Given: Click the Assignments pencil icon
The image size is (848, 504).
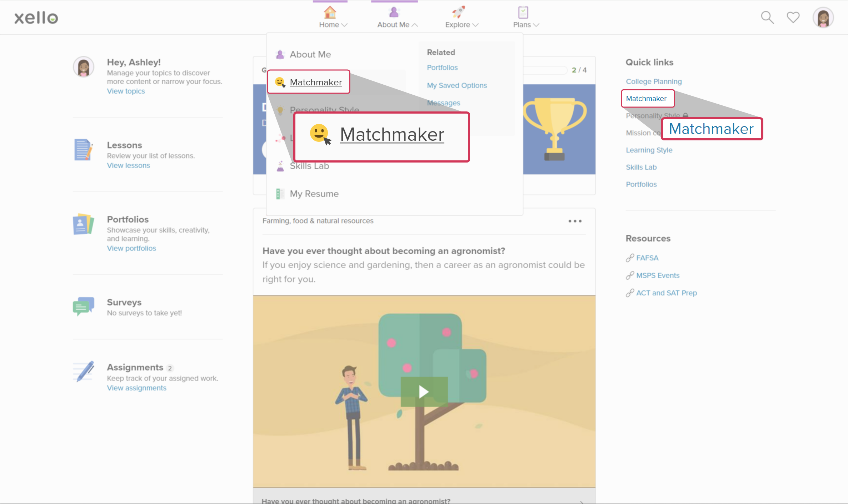Looking at the screenshot, I should [84, 371].
